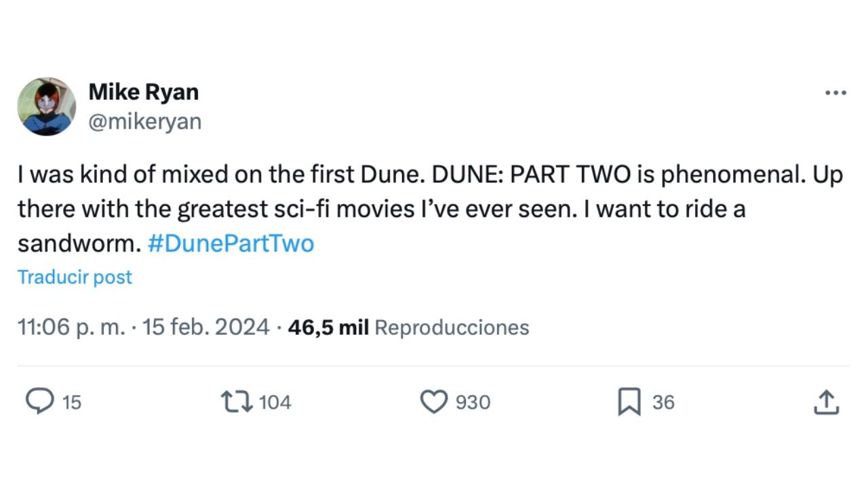Click the 11:06 p. m. timestamp
Image resolution: width=868 pixels, height=488 pixels.
tap(71, 327)
